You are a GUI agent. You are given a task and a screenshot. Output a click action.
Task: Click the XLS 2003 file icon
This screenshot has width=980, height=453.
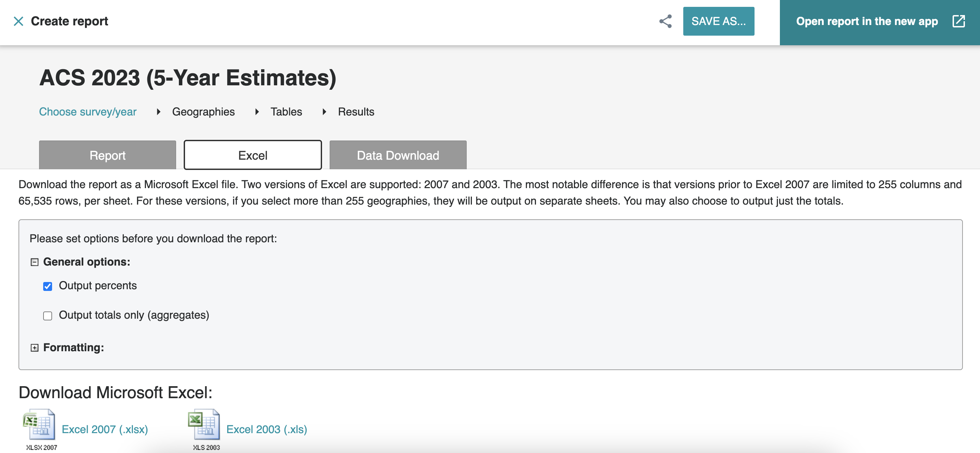click(x=204, y=425)
